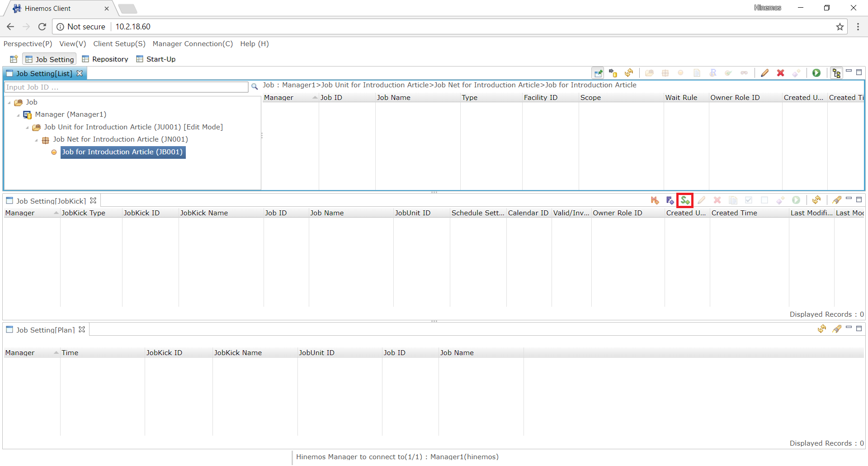The height and width of the screenshot is (466, 868).
Task: Click the Create Schedule JobKick icon
Action: (x=685, y=200)
